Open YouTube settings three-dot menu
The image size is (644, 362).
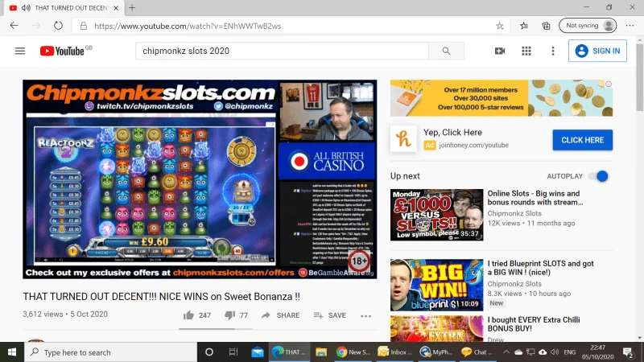pos(553,51)
